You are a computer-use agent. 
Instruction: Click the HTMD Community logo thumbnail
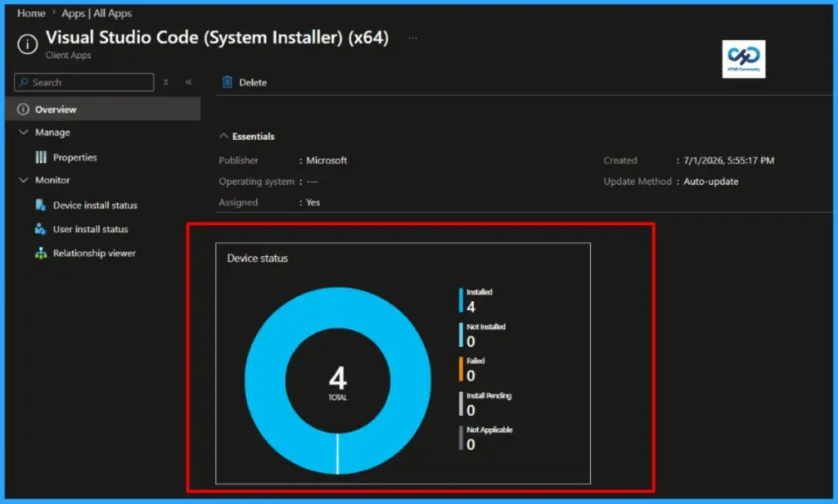tap(743, 59)
